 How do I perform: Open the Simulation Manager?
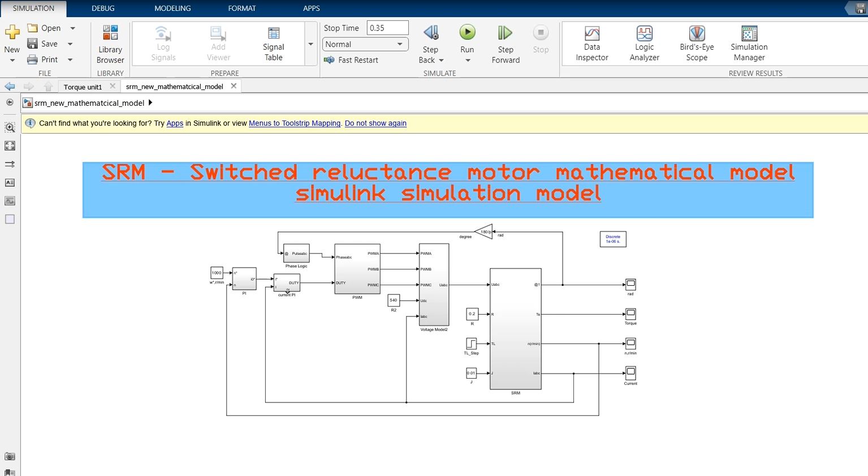pos(749,43)
